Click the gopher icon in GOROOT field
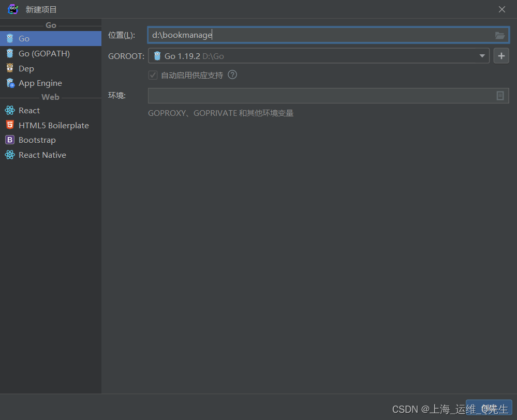The height and width of the screenshot is (420, 517). (157, 56)
